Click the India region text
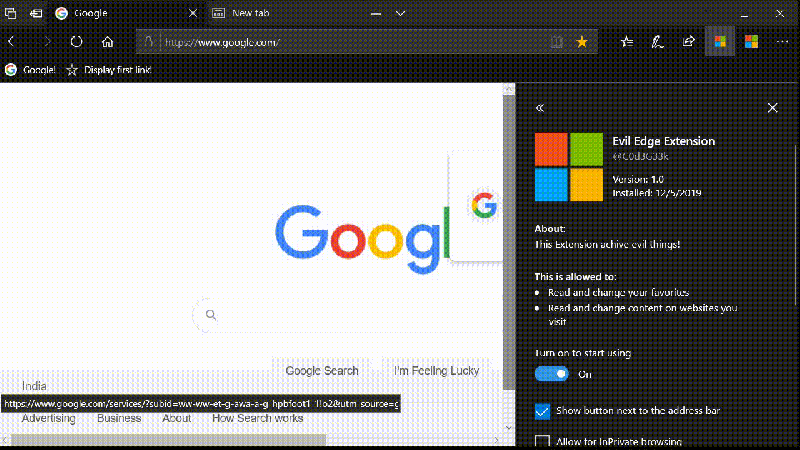The width and height of the screenshot is (800, 450). [34, 386]
